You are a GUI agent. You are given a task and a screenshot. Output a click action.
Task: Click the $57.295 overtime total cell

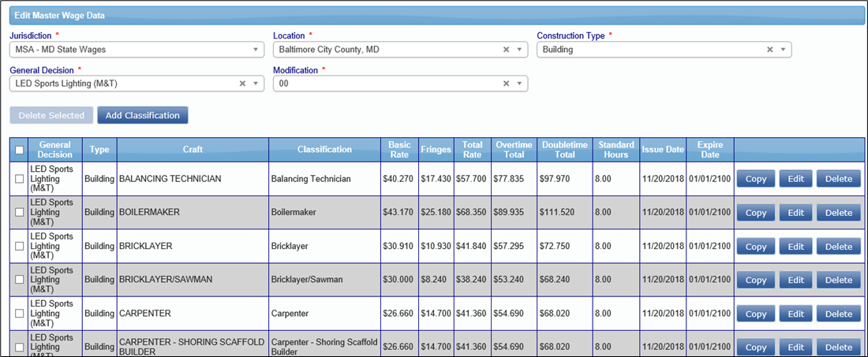coord(514,247)
